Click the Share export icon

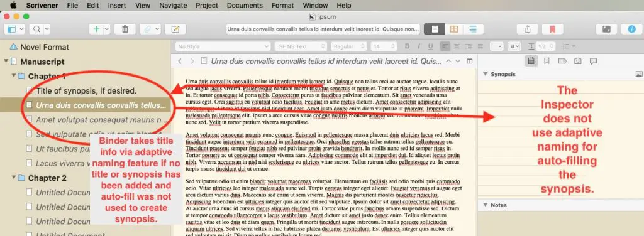pos(528,29)
